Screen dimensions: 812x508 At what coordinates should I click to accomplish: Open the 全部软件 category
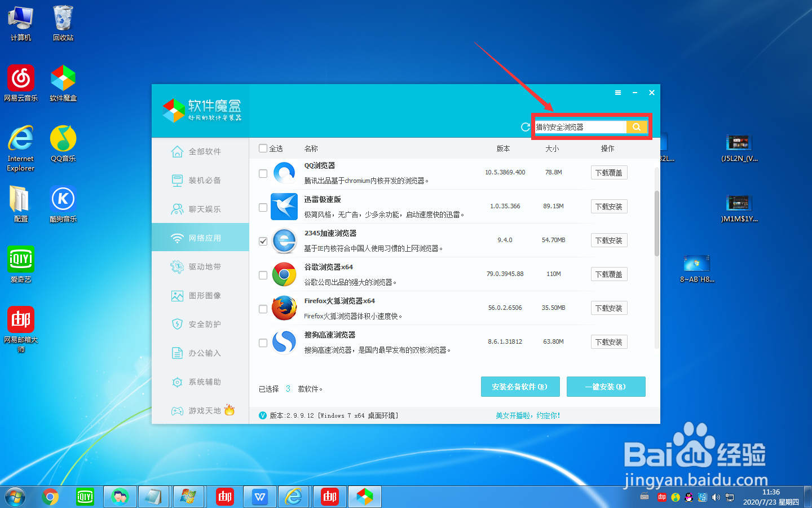200,152
